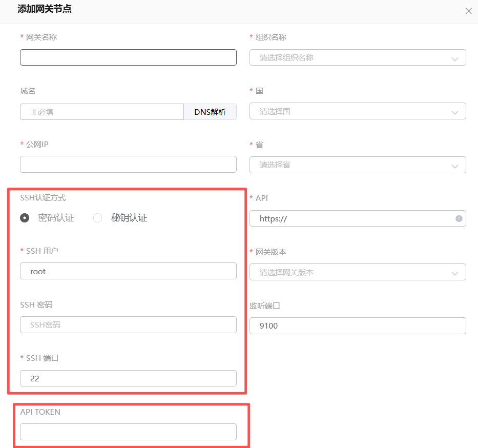Expand the 网关版本 dropdown
Viewport: 478px width, 448px height.
(357, 272)
